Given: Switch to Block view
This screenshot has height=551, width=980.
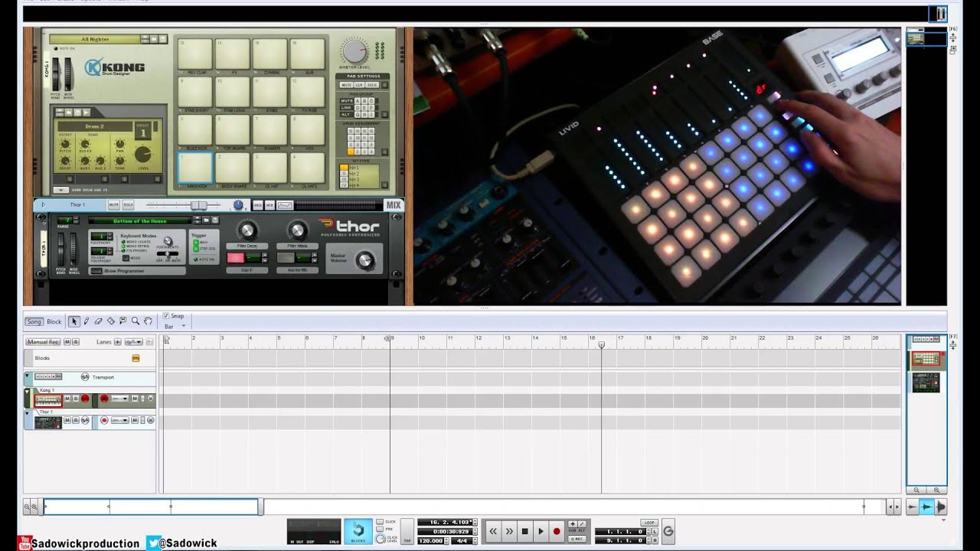Looking at the screenshot, I should click(x=54, y=321).
